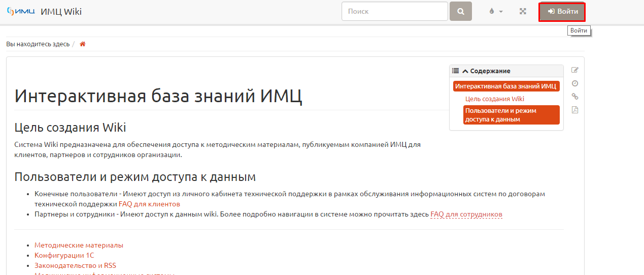Go to the home breadcrumb icon
644x275 pixels.
point(83,44)
